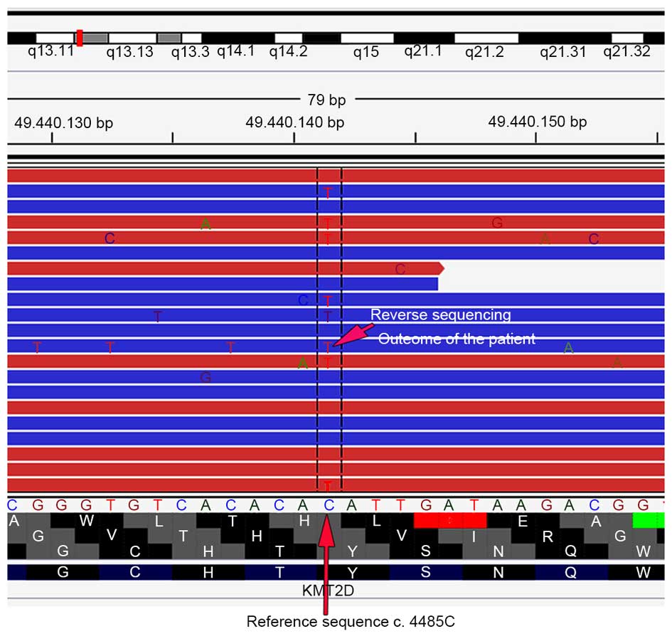Click the 'Reference sequence c. 4485C' caption
This screenshot has height=641, width=672.
351,622
